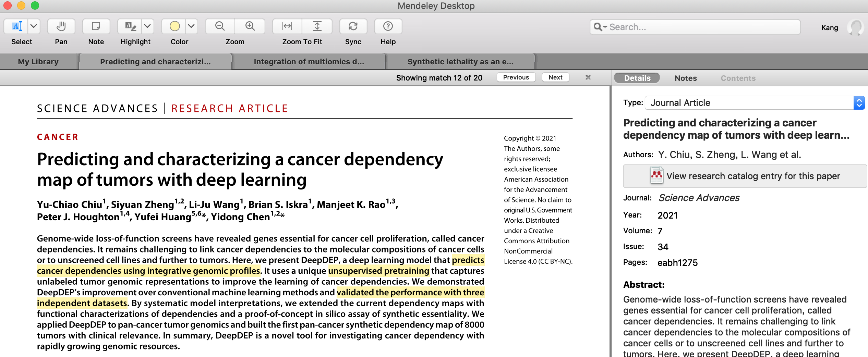Go to the Next search match
The width and height of the screenshot is (868, 357).
[x=555, y=77]
